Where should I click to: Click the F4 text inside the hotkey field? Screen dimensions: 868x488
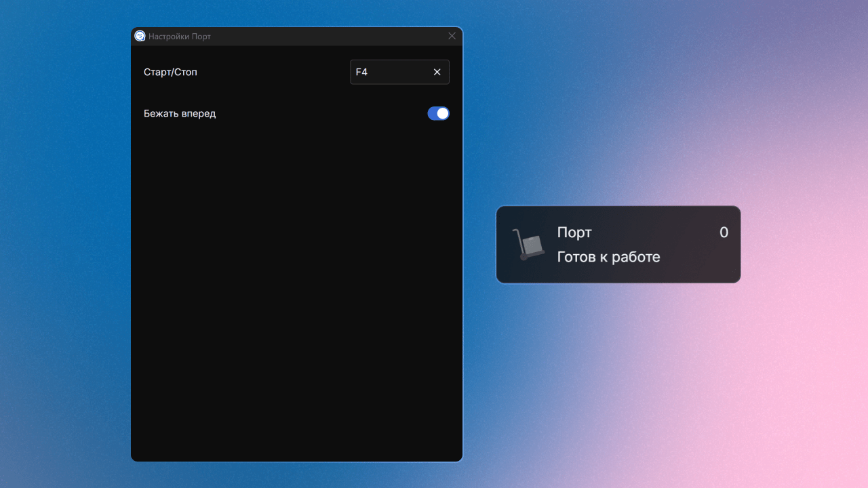click(361, 72)
